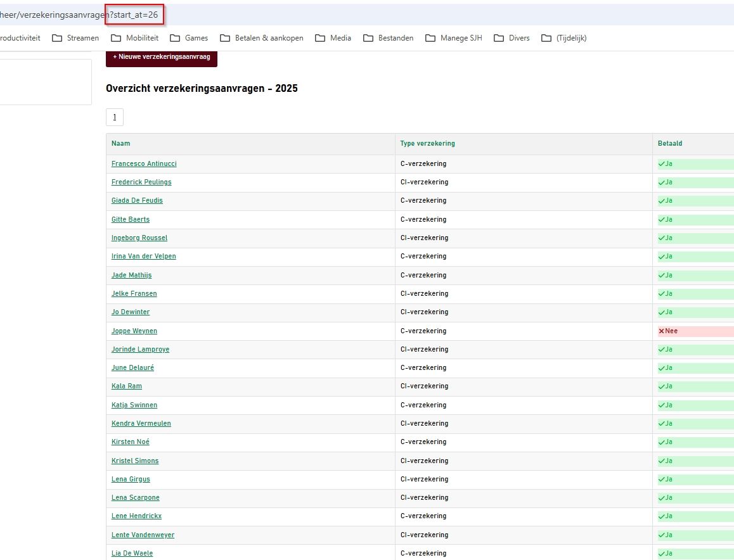
Task: Open the Mobiliteit bookmark folder
Action: (135, 38)
